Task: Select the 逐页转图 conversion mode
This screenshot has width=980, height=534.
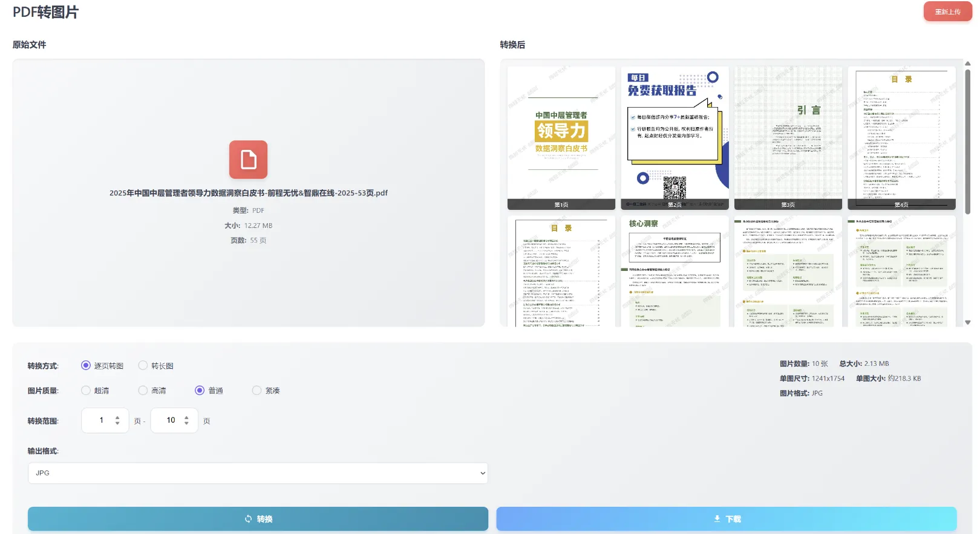Action: click(86, 365)
